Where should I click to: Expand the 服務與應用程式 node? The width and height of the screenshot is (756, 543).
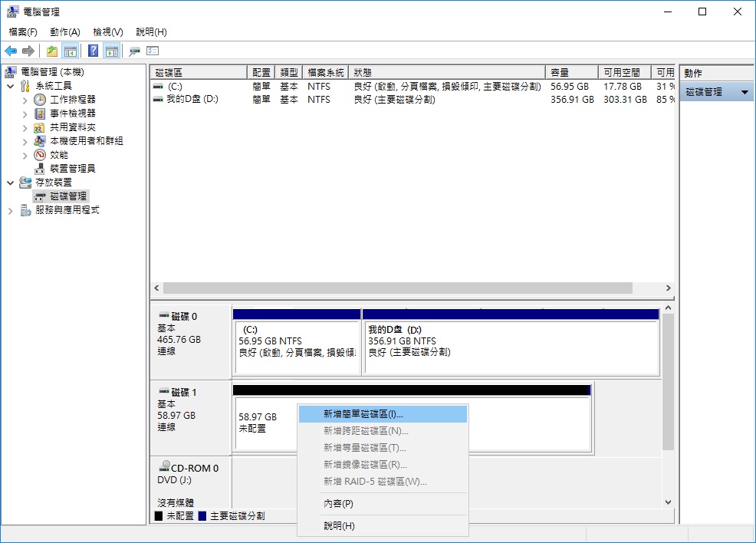click(11, 211)
